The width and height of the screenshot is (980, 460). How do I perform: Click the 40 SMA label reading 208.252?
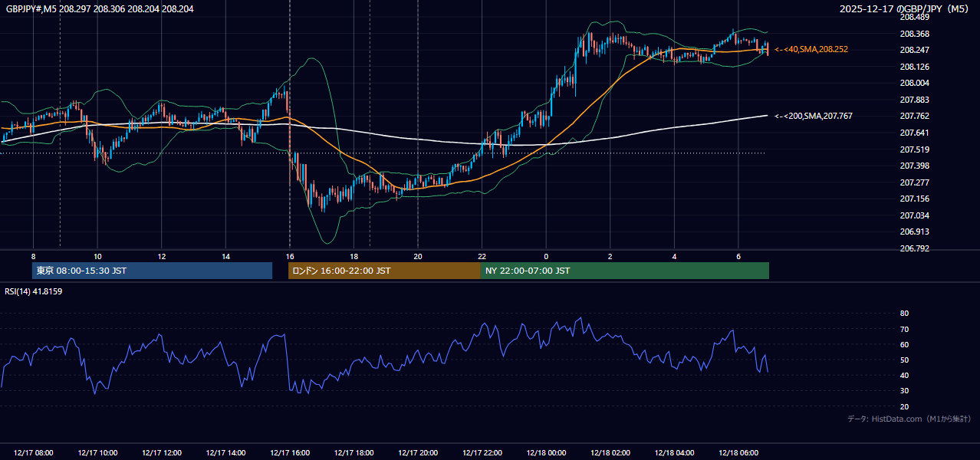(811, 49)
